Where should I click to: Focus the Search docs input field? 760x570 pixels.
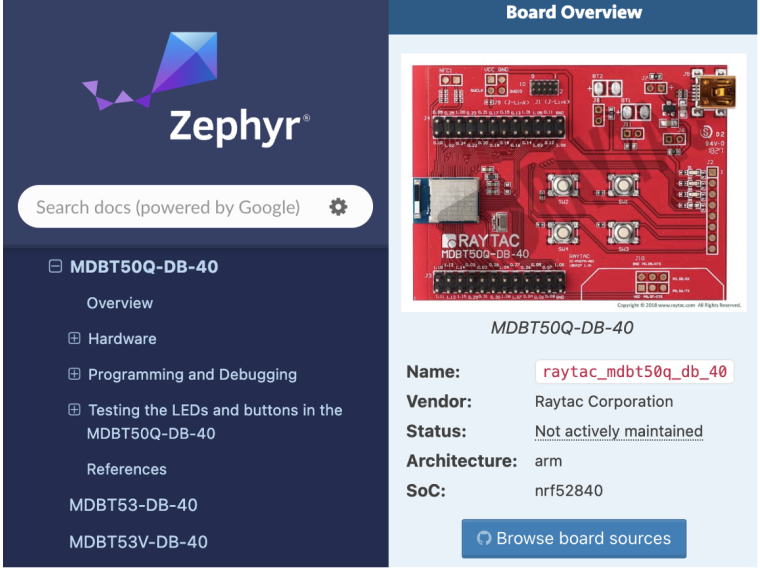coord(168,207)
